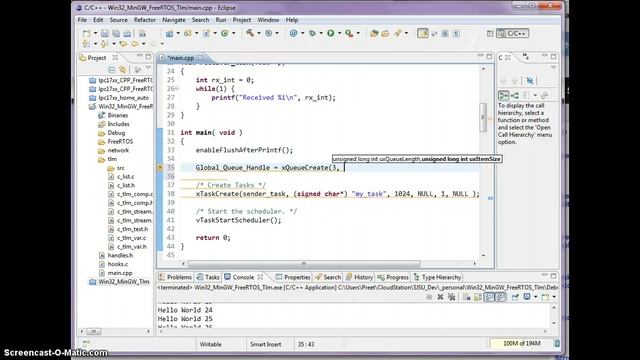Screen dimensions: 640x360
Task: Switch to the Problems tab
Action: [175, 277]
